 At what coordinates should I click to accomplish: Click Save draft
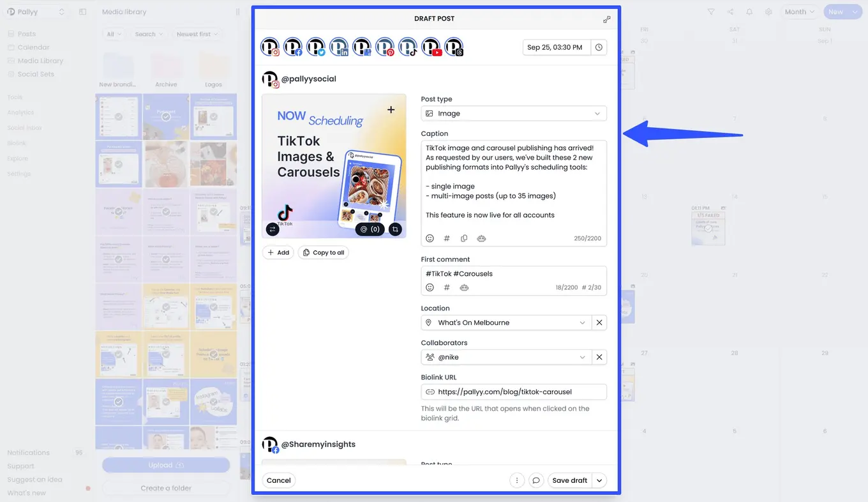(569, 480)
